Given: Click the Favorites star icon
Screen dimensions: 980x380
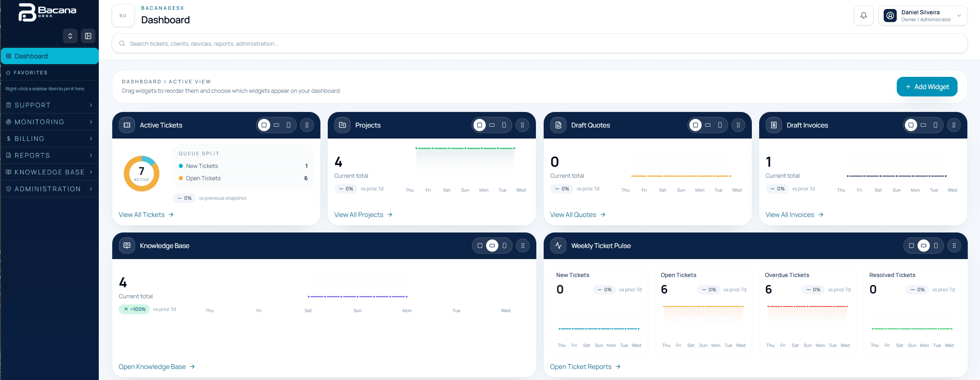Looking at the screenshot, I should [x=8, y=72].
